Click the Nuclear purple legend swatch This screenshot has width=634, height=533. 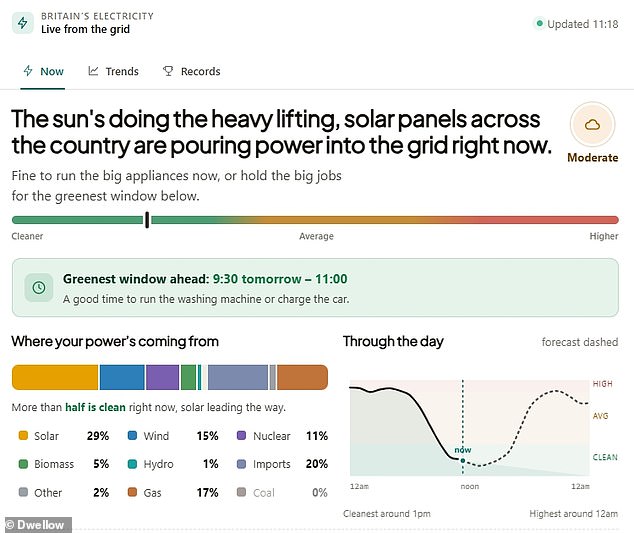241,436
